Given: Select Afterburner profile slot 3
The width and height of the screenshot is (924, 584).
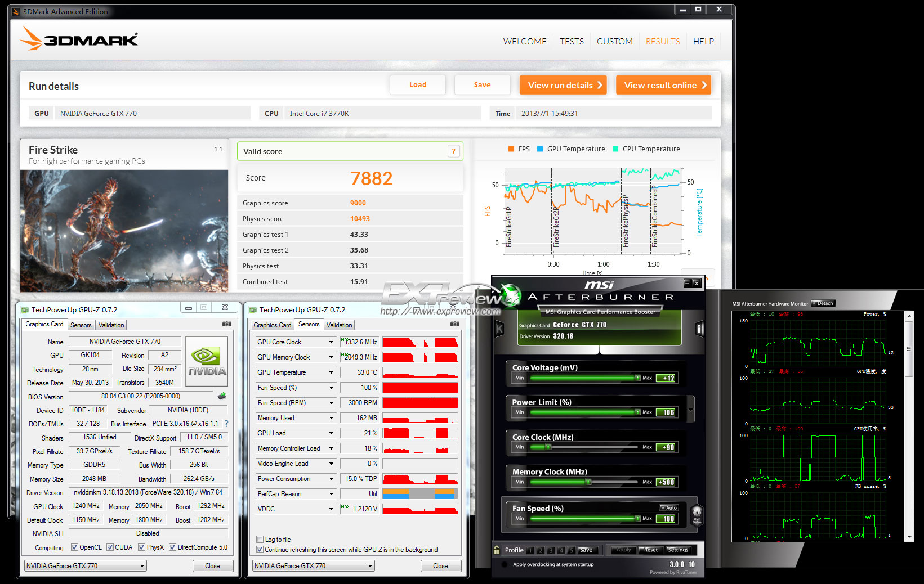Looking at the screenshot, I should (x=551, y=550).
